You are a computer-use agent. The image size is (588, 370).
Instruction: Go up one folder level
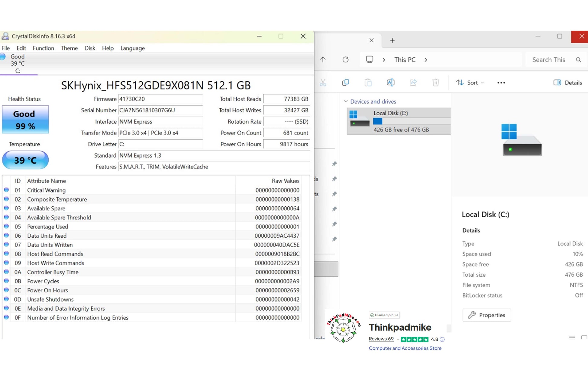(x=323, y=60)
